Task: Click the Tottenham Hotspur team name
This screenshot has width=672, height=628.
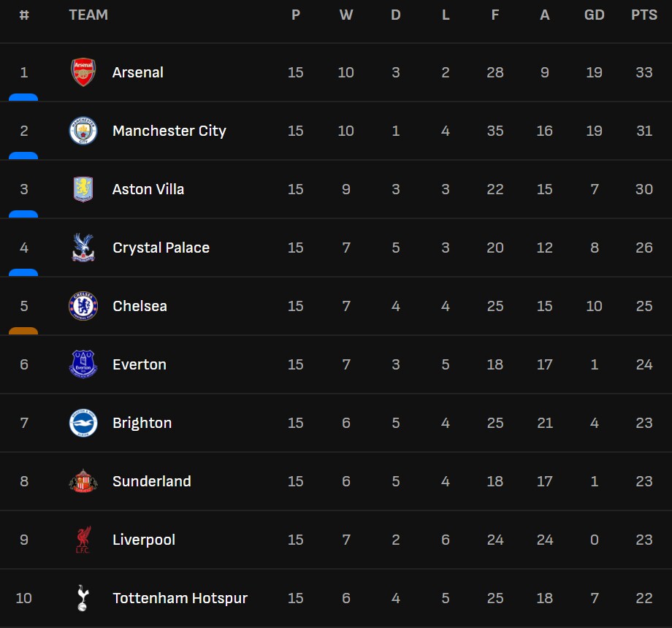Action: (x=180, y=598)
